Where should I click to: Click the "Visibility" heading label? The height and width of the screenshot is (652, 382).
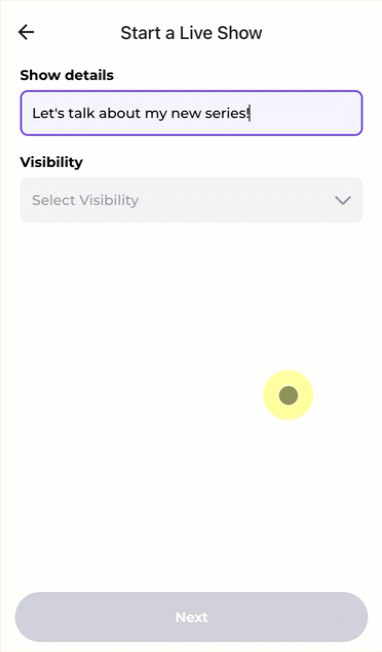click(x=51, y=162)
